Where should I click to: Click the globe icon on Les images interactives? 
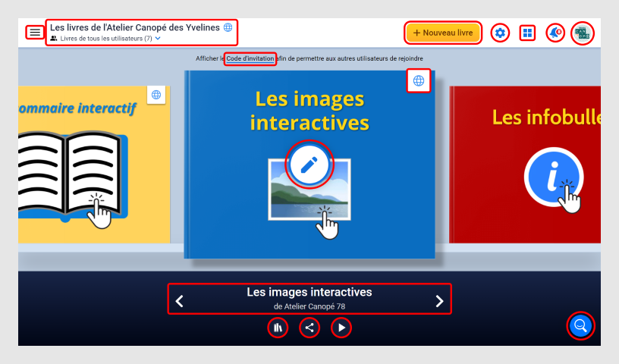[x=419, y=80]
